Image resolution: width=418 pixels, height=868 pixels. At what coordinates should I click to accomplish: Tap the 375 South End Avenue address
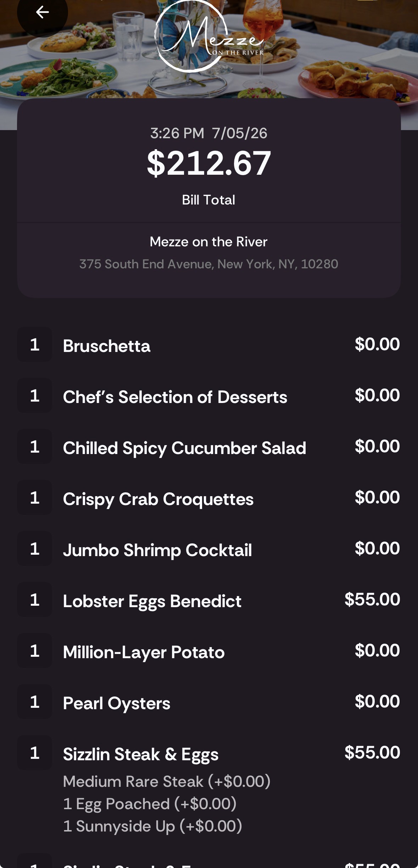click(x=209, y=264)
